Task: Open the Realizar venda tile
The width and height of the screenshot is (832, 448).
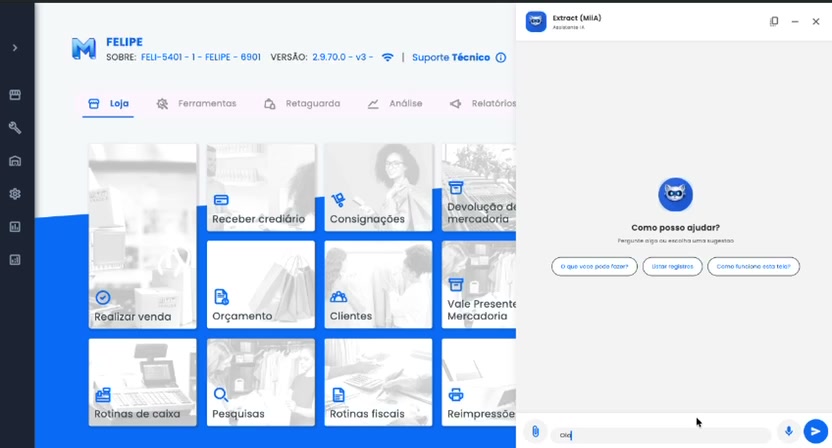Action: [142, 236]
